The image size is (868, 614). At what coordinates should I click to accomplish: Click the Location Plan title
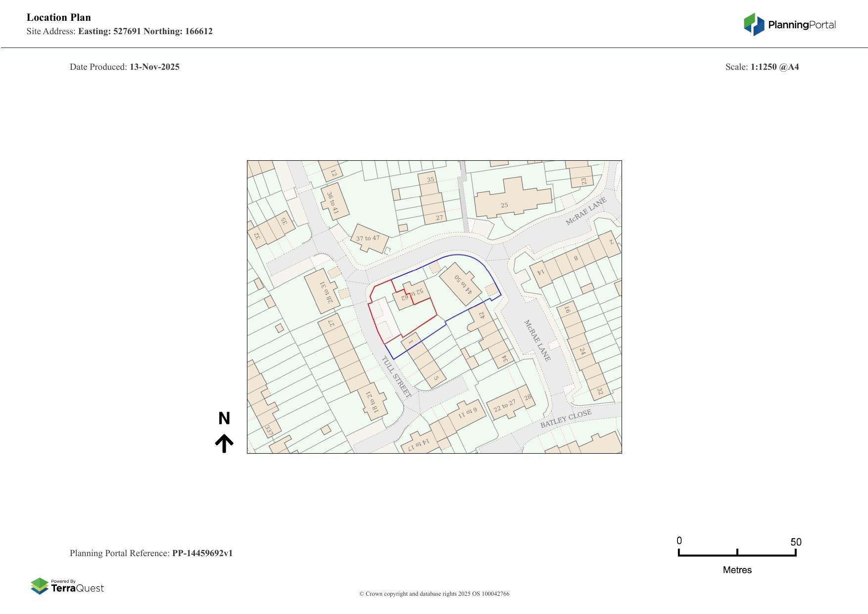(58, 17)
